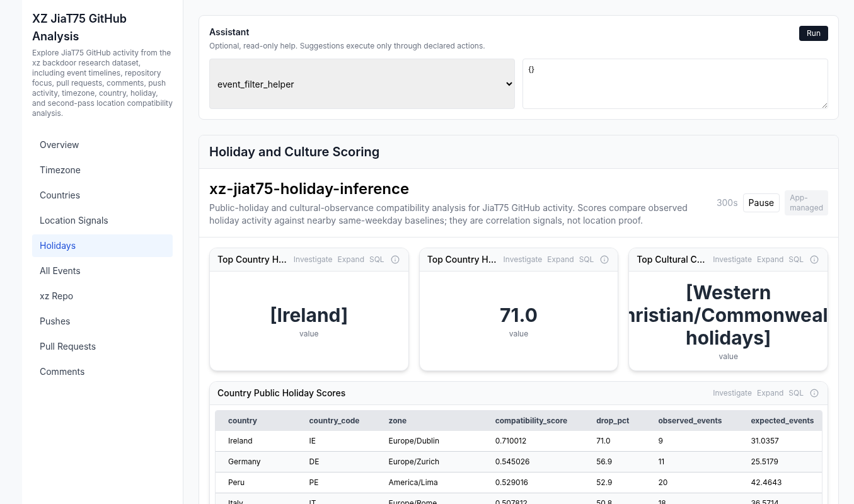Open the Pull Requests page
Screen dimensions: 854x504
coord(102,346)
